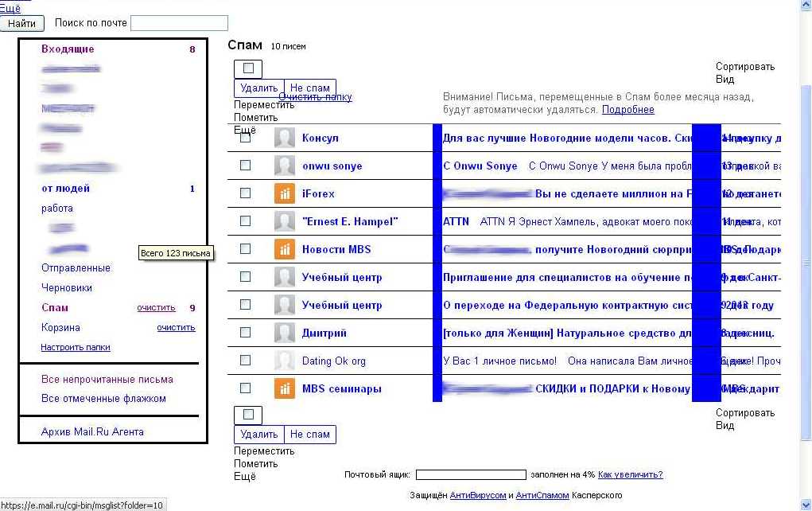Click the Очистить папку link
Screen dimensions: 812x511
click(x=316, y=97)
